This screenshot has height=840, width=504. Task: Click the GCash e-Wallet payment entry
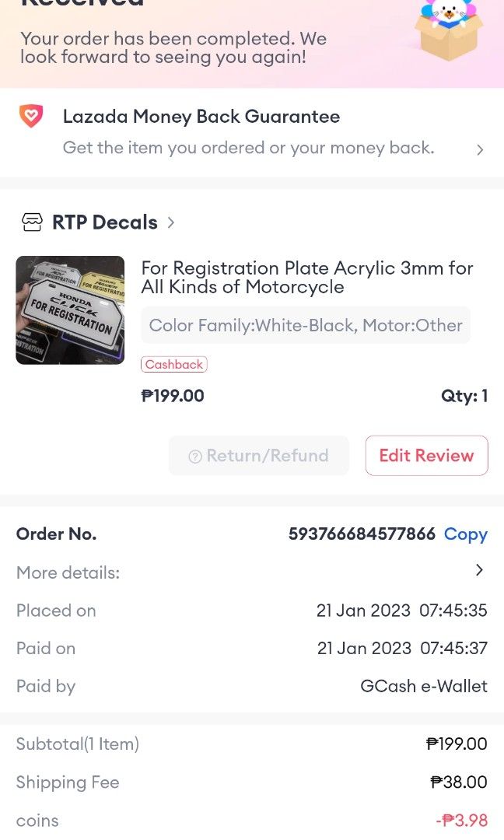(x=424, y=686)
